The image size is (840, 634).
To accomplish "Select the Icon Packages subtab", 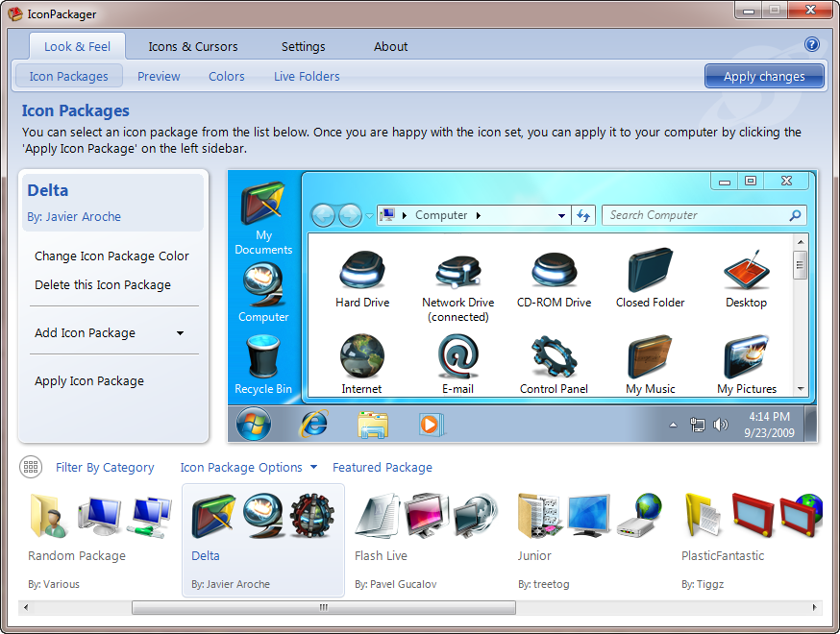I will 68,76.
